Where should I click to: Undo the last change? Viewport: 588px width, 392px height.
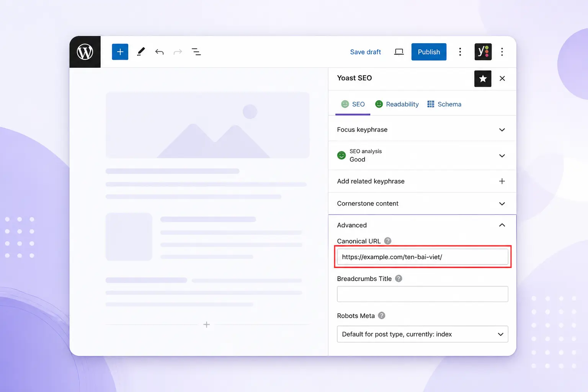(x=159, y=52)
